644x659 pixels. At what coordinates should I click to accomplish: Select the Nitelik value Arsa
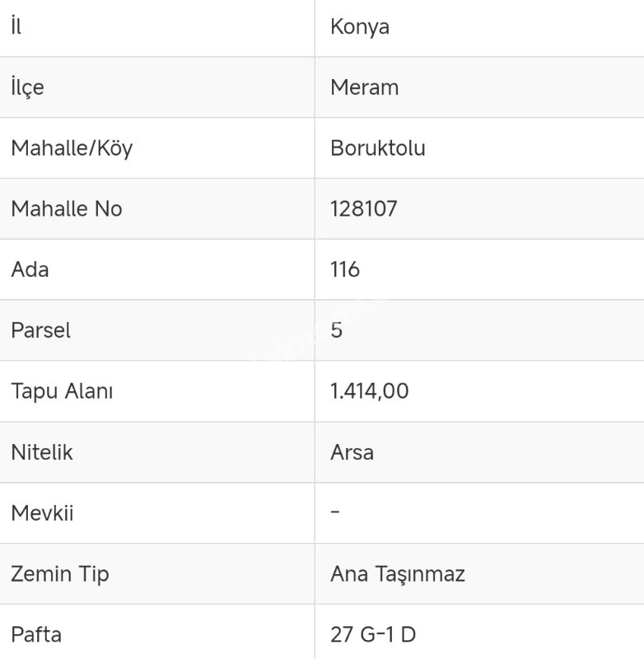point(352,452)
